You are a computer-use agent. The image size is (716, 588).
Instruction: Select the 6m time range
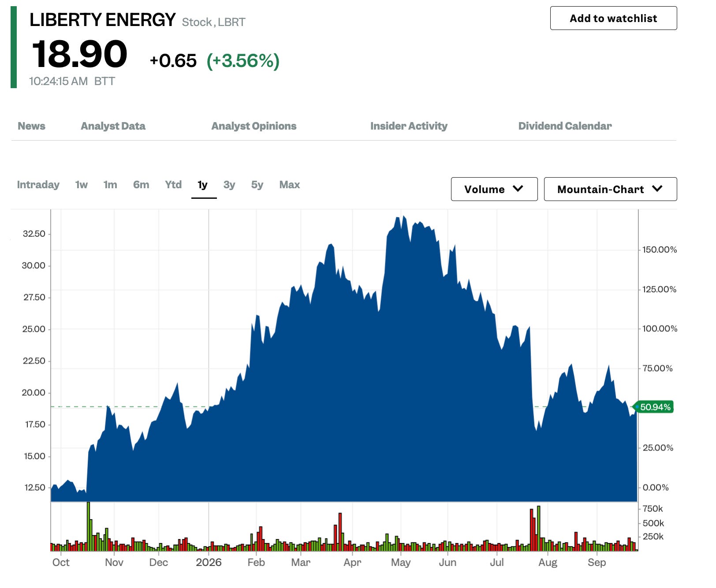click(141, 185)
